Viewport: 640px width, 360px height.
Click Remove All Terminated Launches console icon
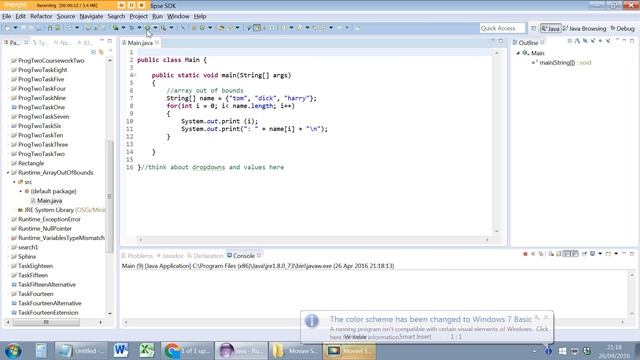click(x=541, y=254)
